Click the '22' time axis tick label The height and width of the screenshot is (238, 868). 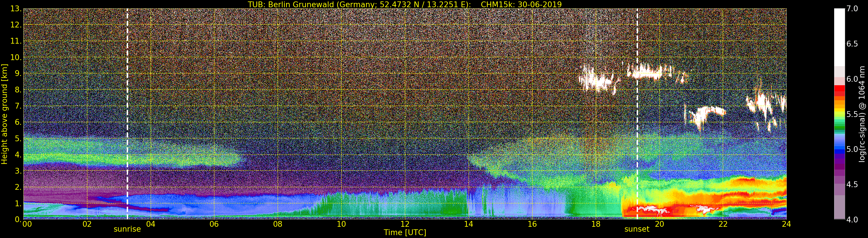pyautogui.click(x=723, y=224)
